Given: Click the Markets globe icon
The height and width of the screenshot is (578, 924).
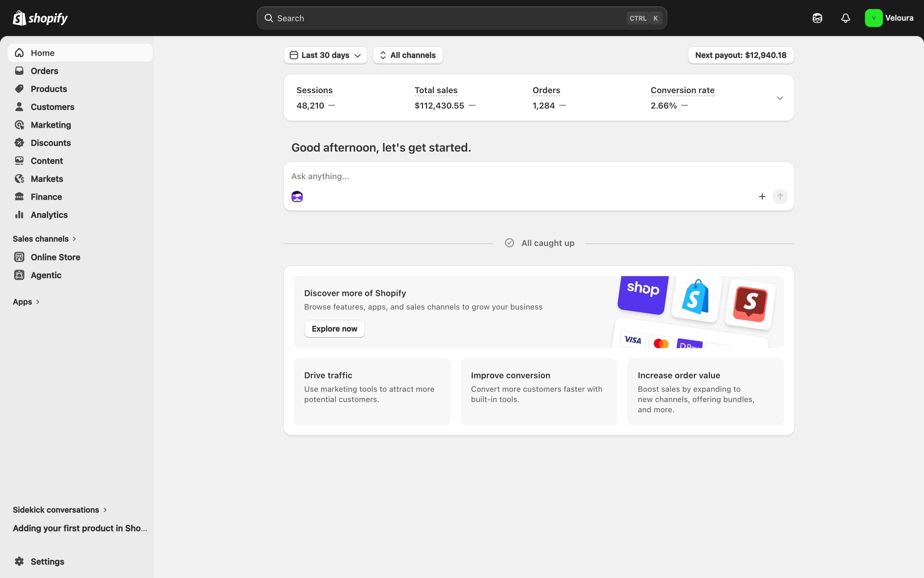Looking at the screenshot, I should (x=19, y=179).
